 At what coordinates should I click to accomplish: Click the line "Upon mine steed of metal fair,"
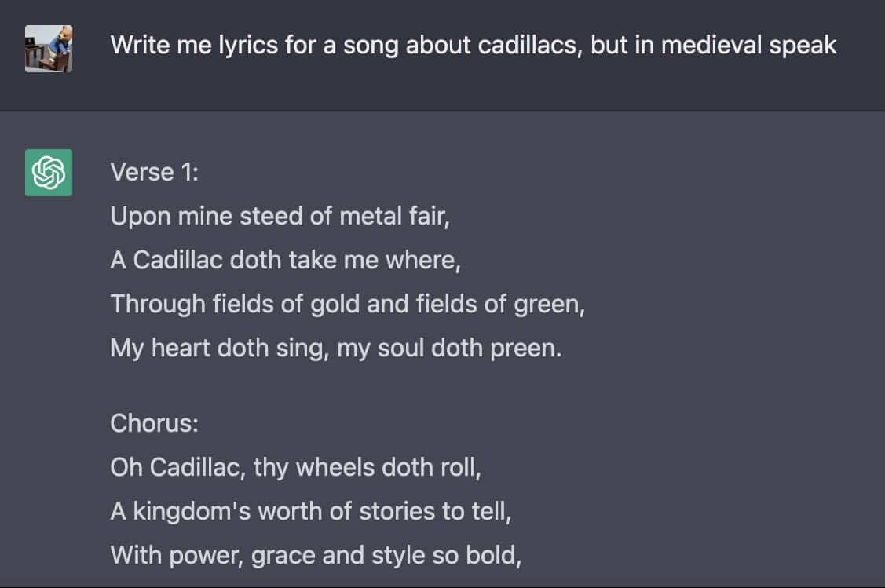(280, 216)
